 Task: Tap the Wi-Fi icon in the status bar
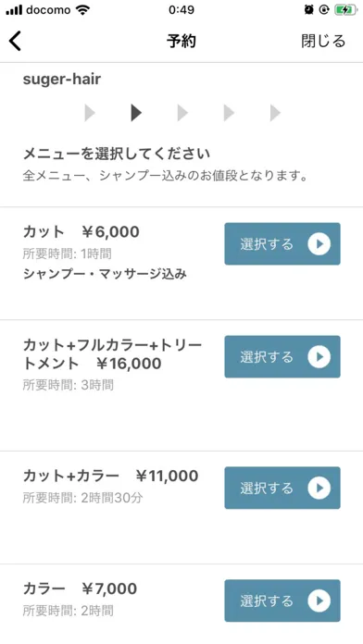point(82,10)
